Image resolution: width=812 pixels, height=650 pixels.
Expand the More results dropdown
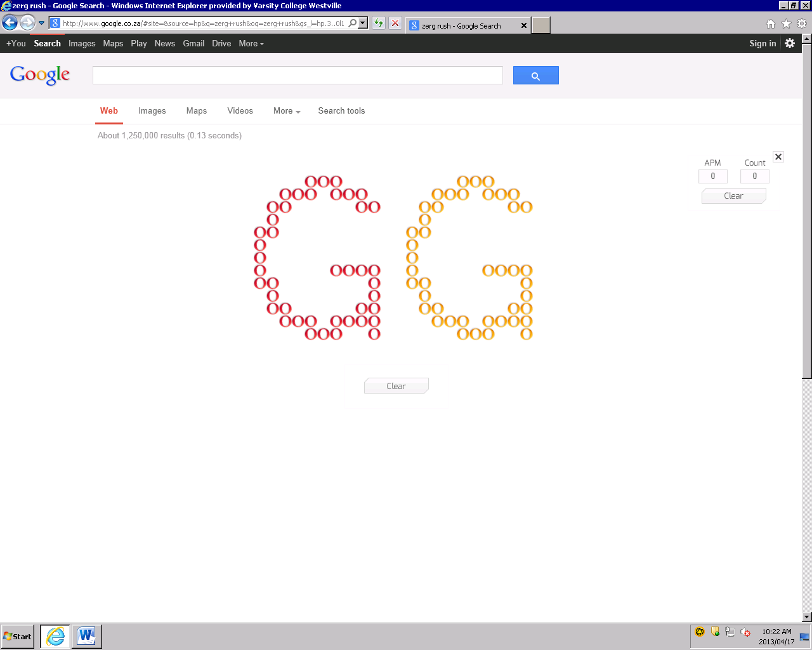287,110
